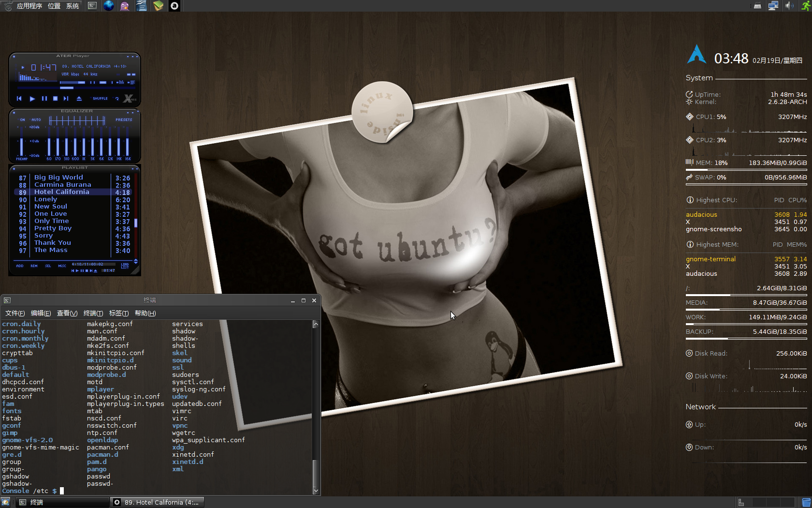812x508 pixels.
Task: Open the 终端(T) menu in terminal
Action: click(x=93, y=313)
